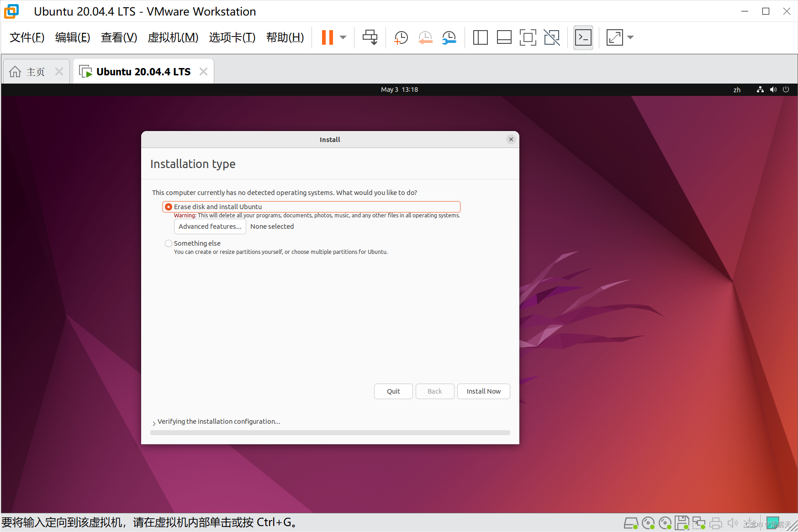Click the Ubuntu volume icon in top bar

coord(773,90)
